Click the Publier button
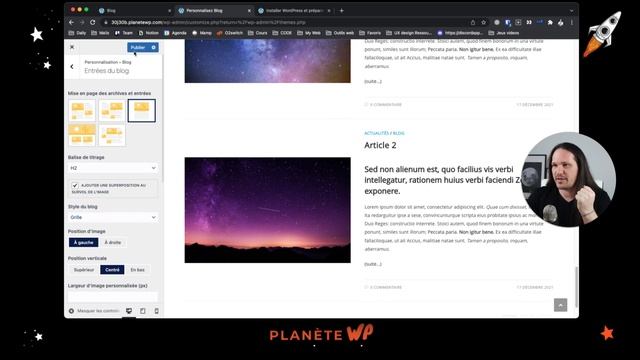This screenshot has width=640, height=360. (138, 47)
